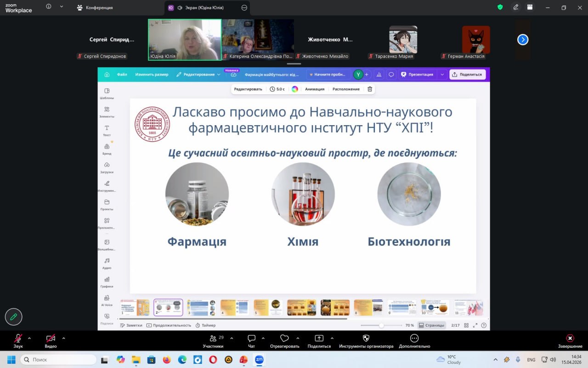This screenshot has height=368, width=588.
Task: Open the Участники participants panel
Action: (213, 341)
